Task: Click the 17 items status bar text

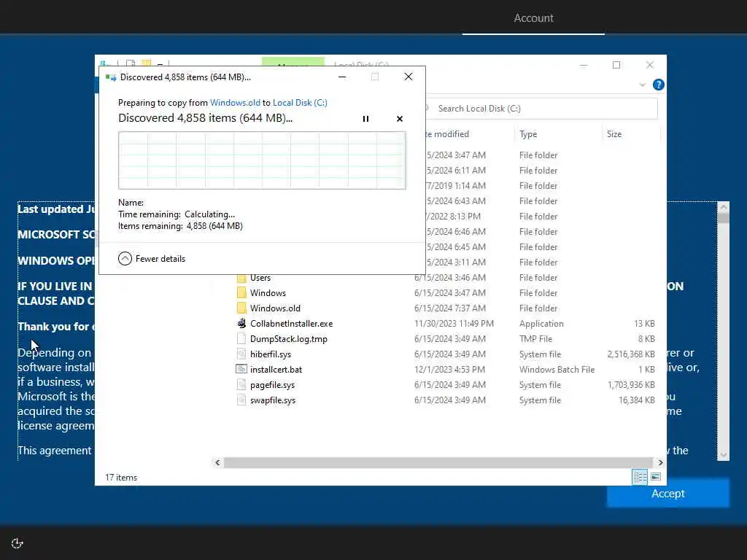Action: pyautogui.click(x=121, y=478)
